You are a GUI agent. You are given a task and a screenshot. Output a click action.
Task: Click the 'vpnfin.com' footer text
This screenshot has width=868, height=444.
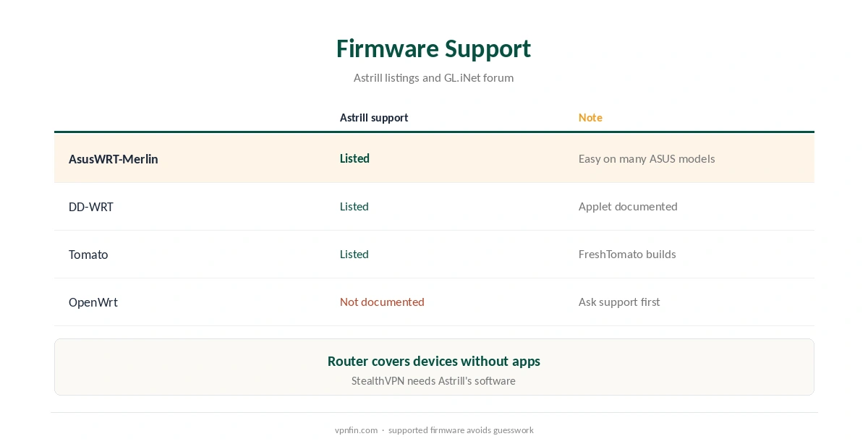coord(356,430)
